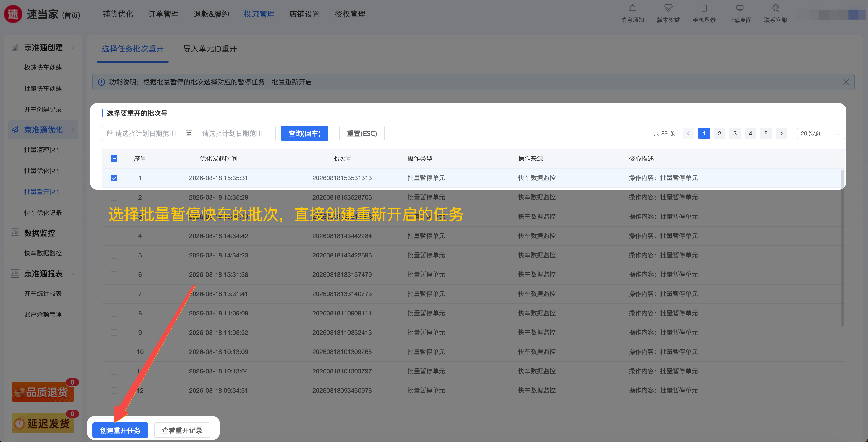Open 批量优化快车 sidebar item
This screenshot has height=442, width=868.
[43, 171]
